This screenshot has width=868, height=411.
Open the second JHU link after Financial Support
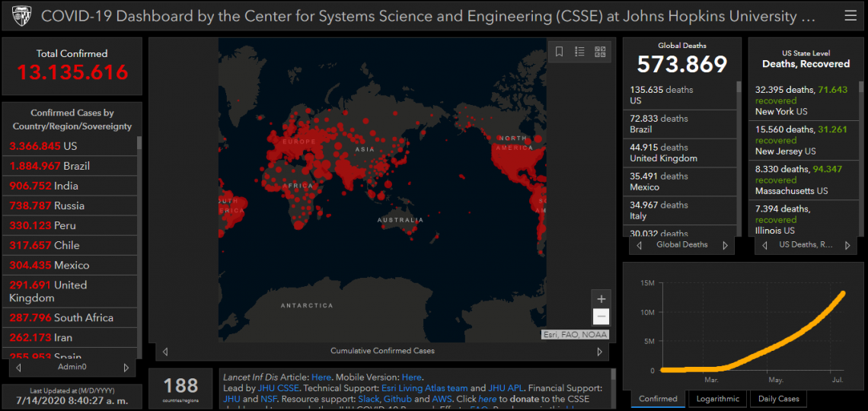click(232, 399)
